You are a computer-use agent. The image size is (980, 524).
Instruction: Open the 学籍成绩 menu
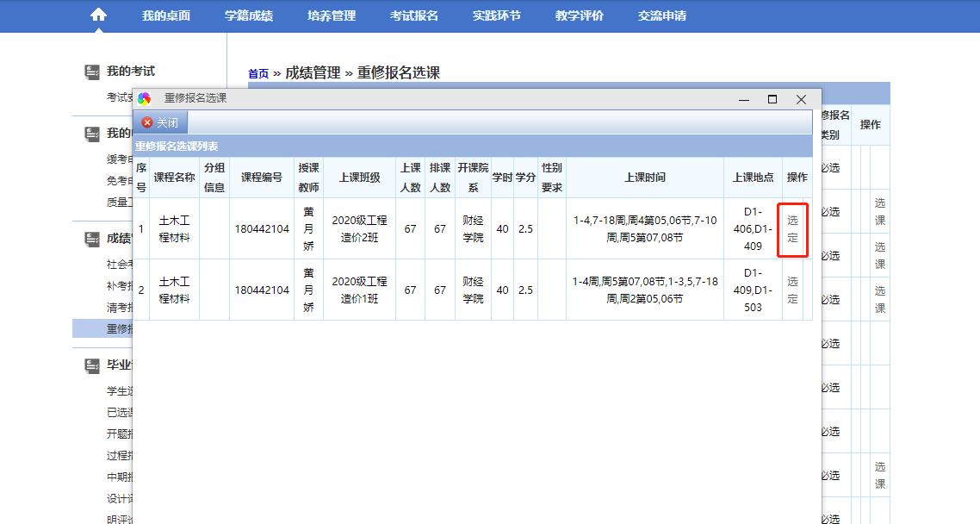[x=249, y=16]
